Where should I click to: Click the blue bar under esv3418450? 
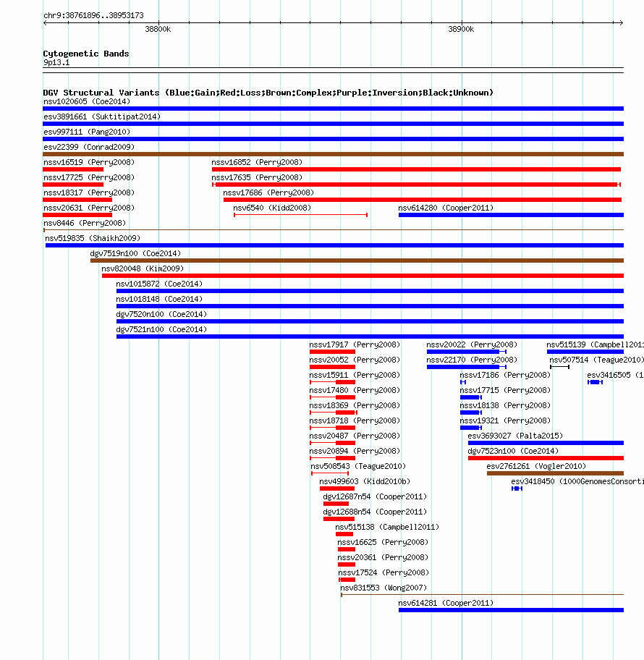tap(517, 488)
